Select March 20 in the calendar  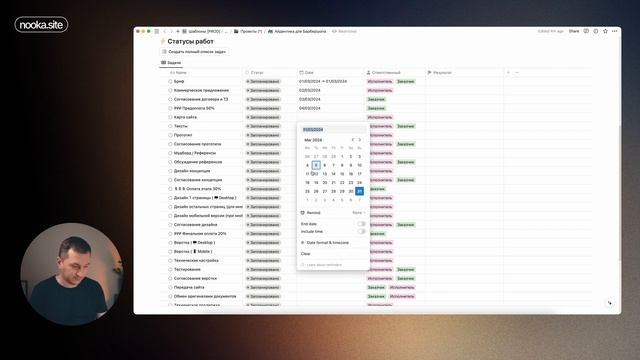[325, 183]
